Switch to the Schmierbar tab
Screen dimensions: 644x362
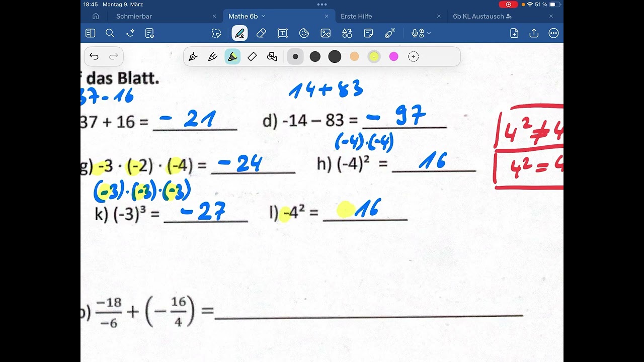[x=134, y=16]
